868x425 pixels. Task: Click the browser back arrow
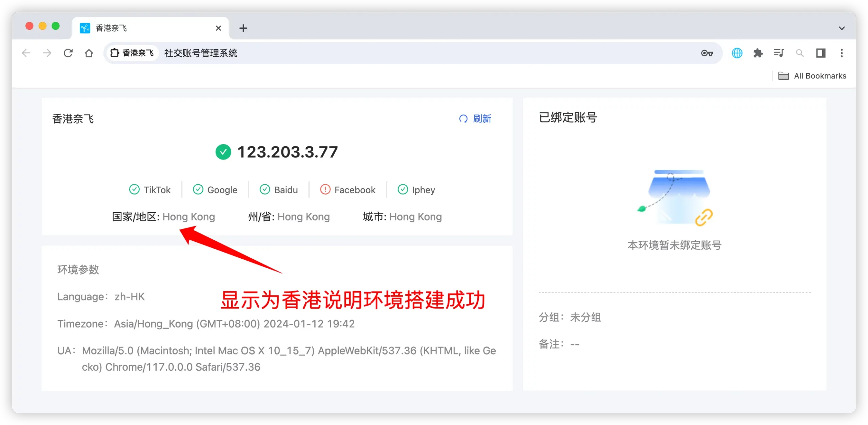26,53
